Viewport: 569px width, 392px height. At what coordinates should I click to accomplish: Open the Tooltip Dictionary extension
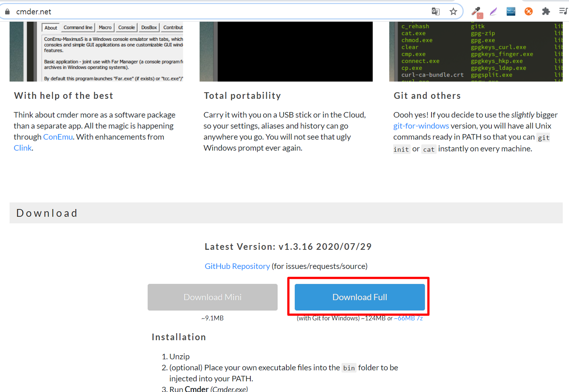click(x=511, y=12)
